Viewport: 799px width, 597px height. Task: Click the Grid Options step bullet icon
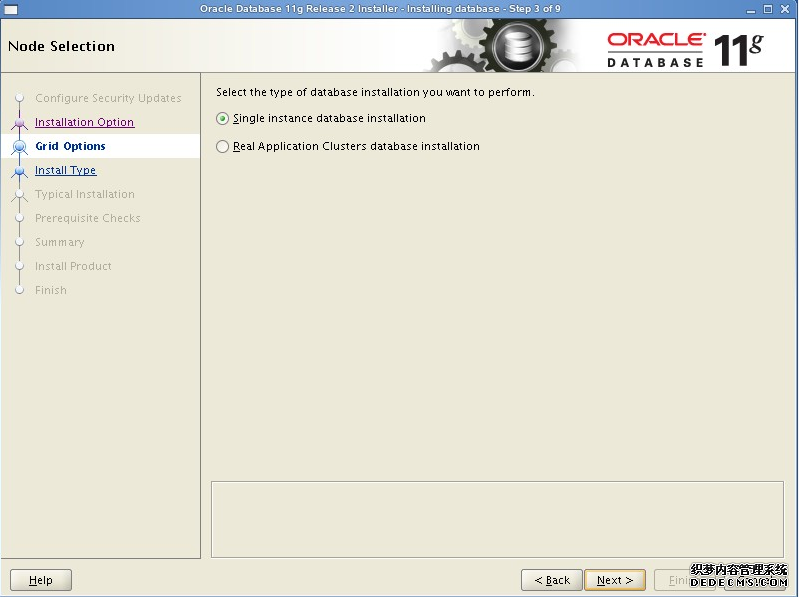tap(19, 147)
